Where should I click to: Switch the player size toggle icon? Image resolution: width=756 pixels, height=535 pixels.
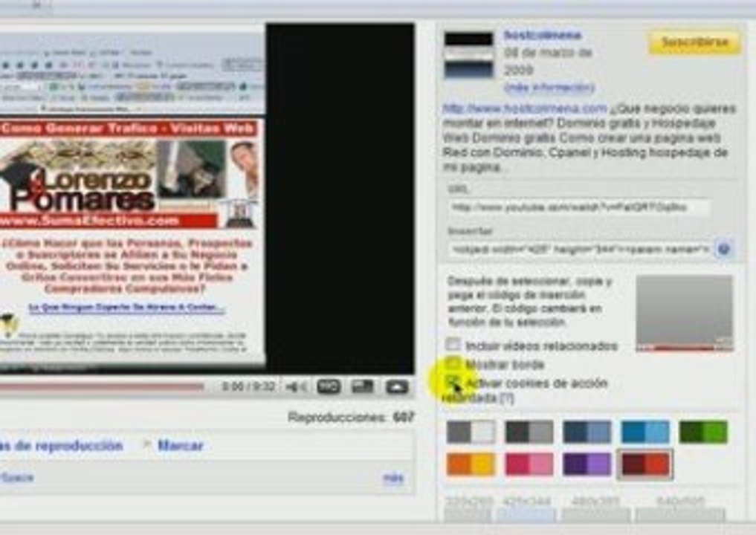coord(363,386)
